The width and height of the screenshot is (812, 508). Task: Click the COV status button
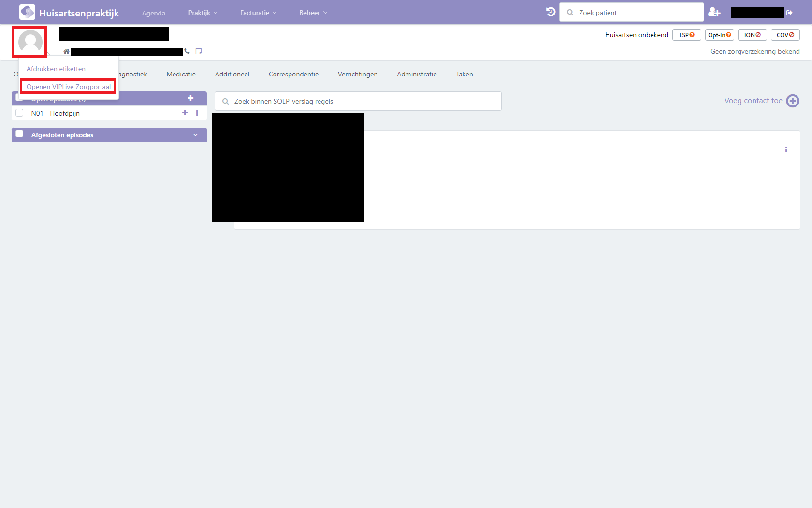(785, 35)
